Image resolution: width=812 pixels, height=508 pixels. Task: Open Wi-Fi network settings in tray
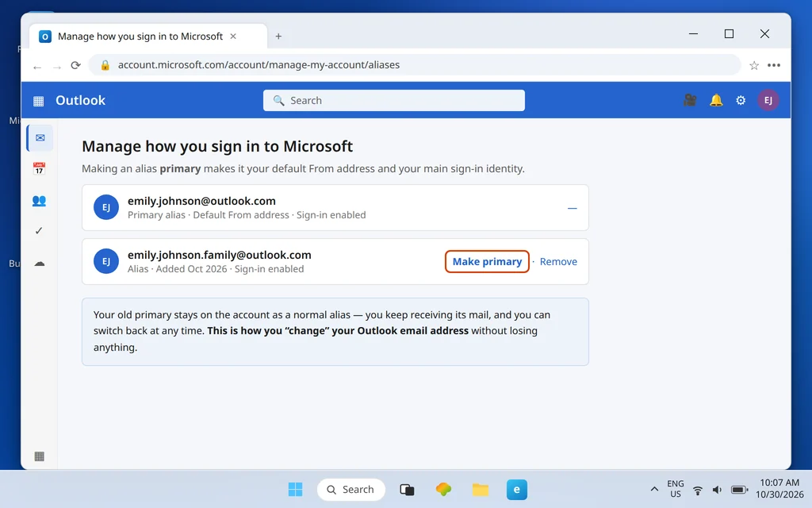point(698,490)
